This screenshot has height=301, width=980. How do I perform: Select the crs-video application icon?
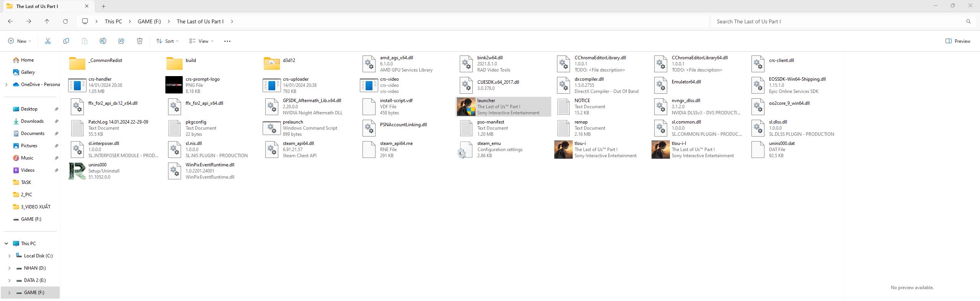pyautogui.click(x=369, y=85)
